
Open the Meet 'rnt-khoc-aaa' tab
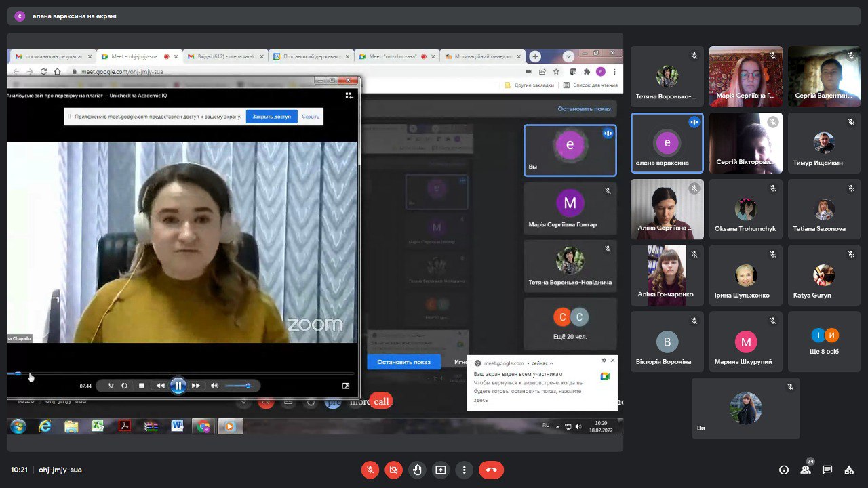tap(396, 56)
